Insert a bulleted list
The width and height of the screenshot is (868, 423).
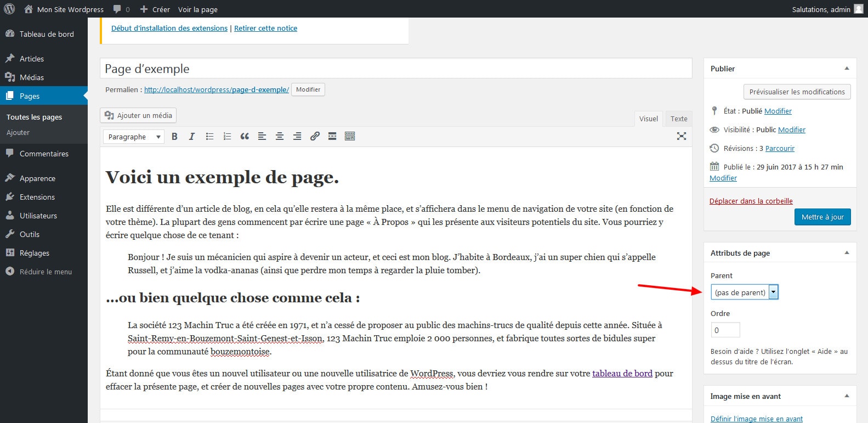pyautogui.click(x=209, y=137)
